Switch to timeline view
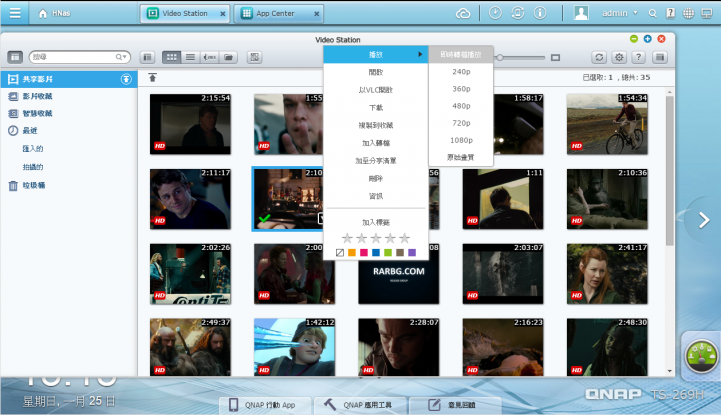This screenshot has height=415, width=721. pos(210,57)
